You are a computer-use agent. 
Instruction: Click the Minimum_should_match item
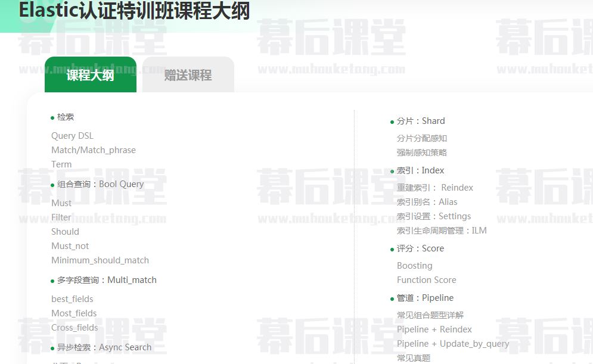[x=100, y=260]
